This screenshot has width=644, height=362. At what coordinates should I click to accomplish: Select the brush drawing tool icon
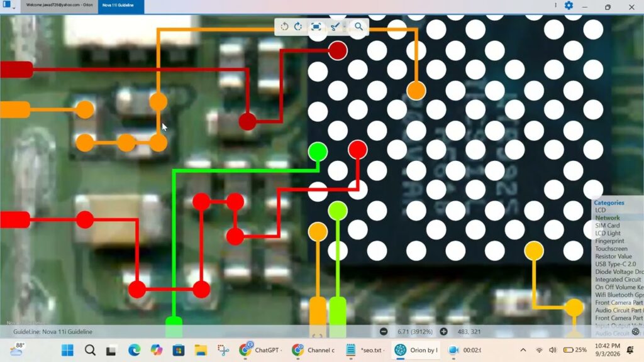coord(335,26)
